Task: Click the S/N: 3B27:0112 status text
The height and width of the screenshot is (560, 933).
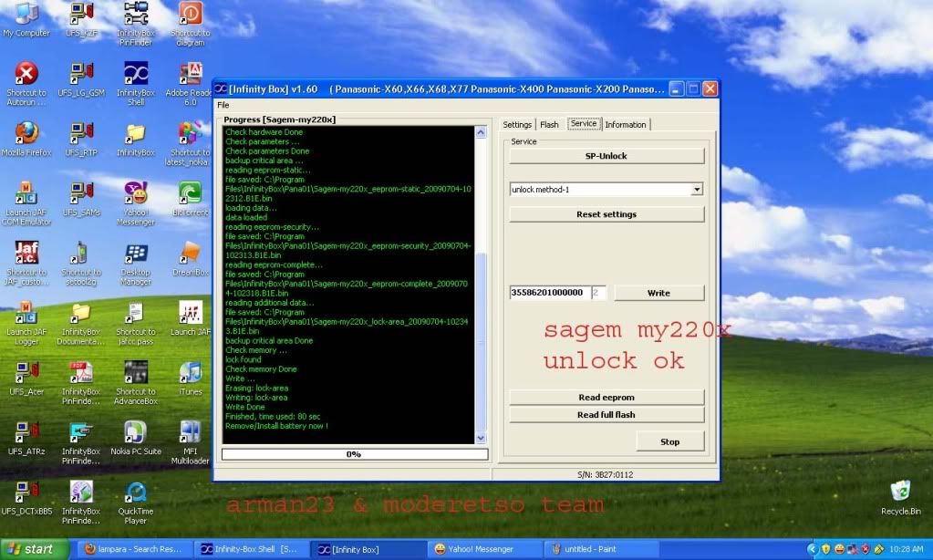Action: pos(606,475)
